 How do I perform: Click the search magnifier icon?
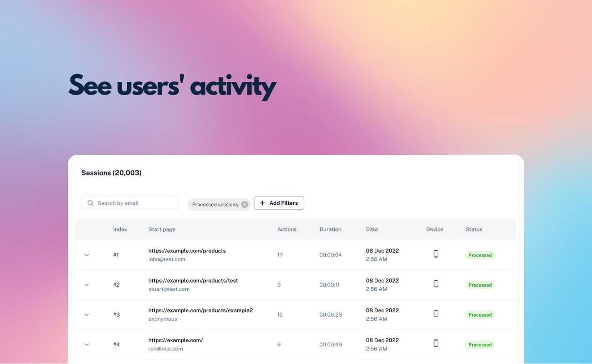tap(91, 202)
